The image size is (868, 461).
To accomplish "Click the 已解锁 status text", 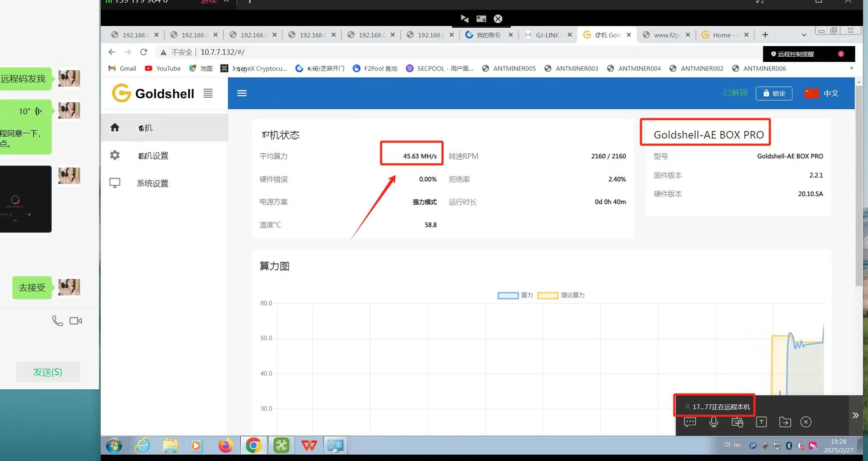I will (736, 93).
